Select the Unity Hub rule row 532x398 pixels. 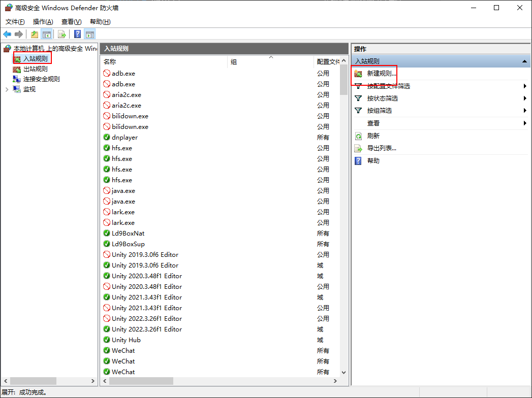tap(221, 340)
